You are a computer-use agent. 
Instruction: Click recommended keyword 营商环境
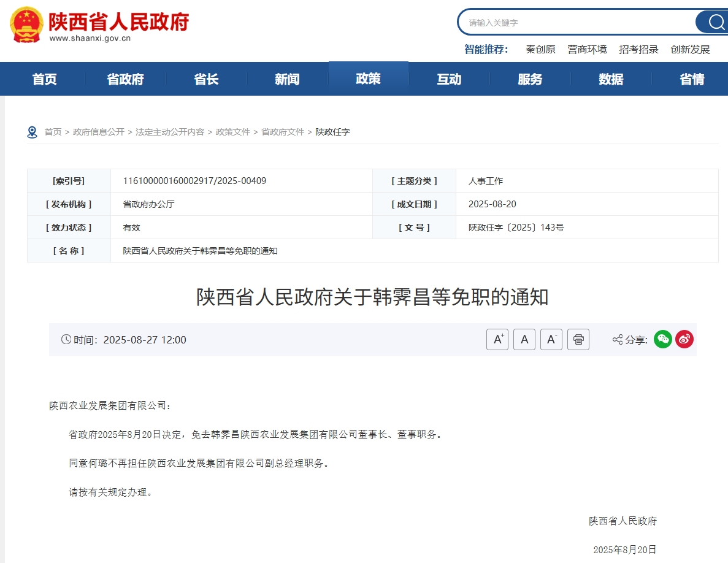pos(587,49)
